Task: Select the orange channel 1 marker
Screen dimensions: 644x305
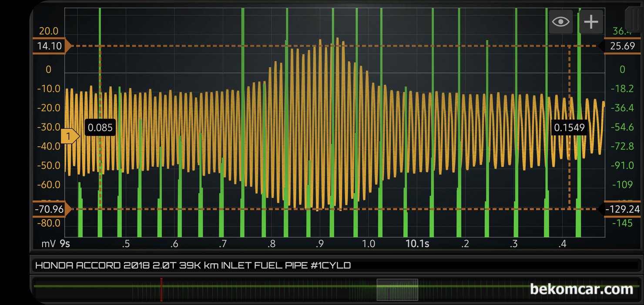Action: 69,136
